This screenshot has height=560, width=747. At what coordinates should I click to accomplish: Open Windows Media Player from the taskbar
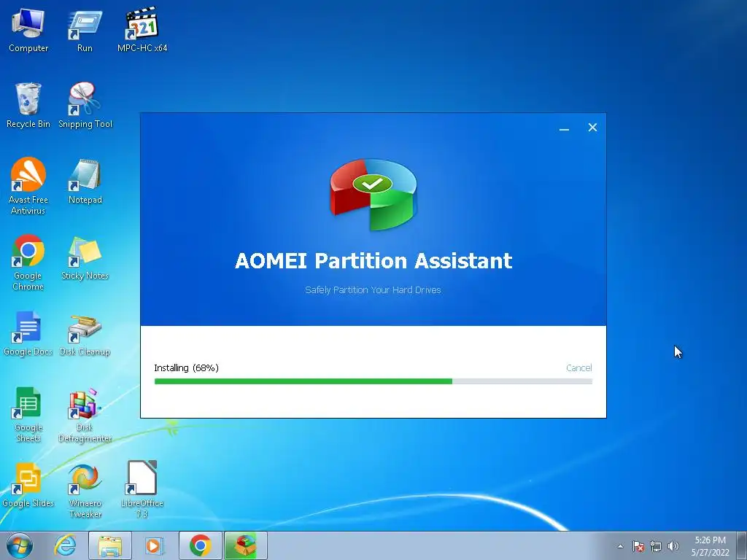[153, 545]
